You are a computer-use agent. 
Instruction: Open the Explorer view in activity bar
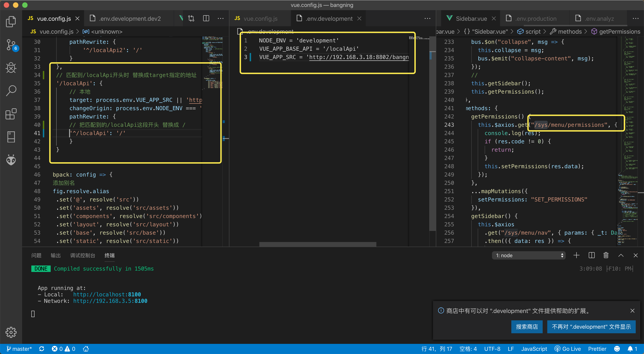pos(11,21)
